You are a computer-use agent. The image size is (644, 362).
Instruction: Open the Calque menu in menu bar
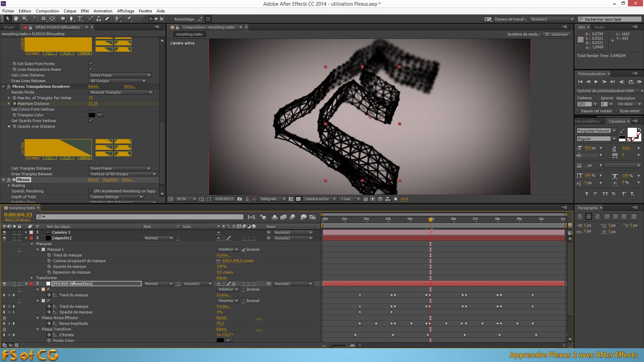pos(69,11)
